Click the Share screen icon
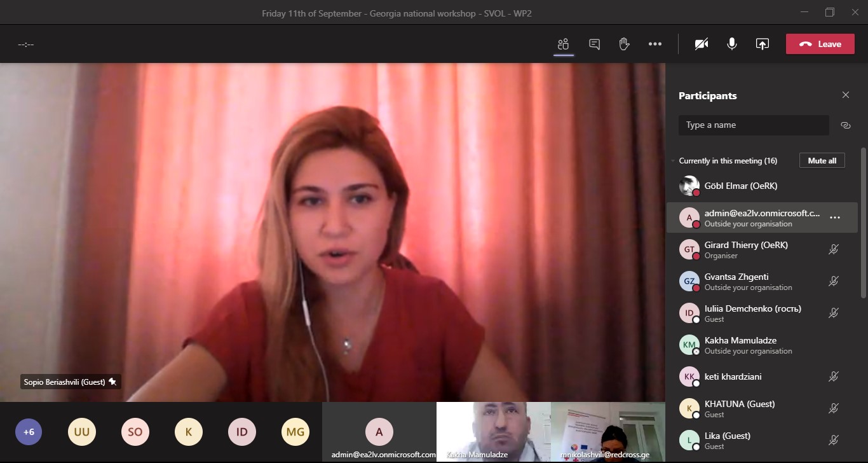868x463 pixels. pos(762,44)
